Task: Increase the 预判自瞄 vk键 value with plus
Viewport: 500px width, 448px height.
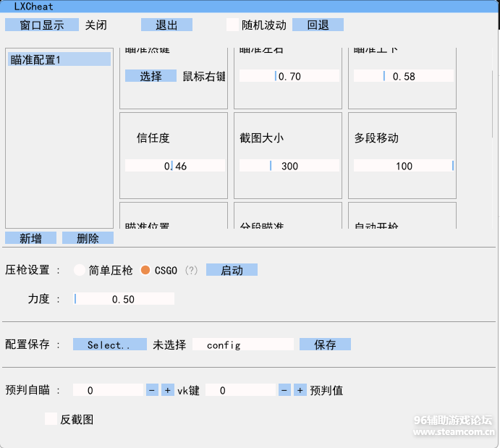Action: click(167, 390)
